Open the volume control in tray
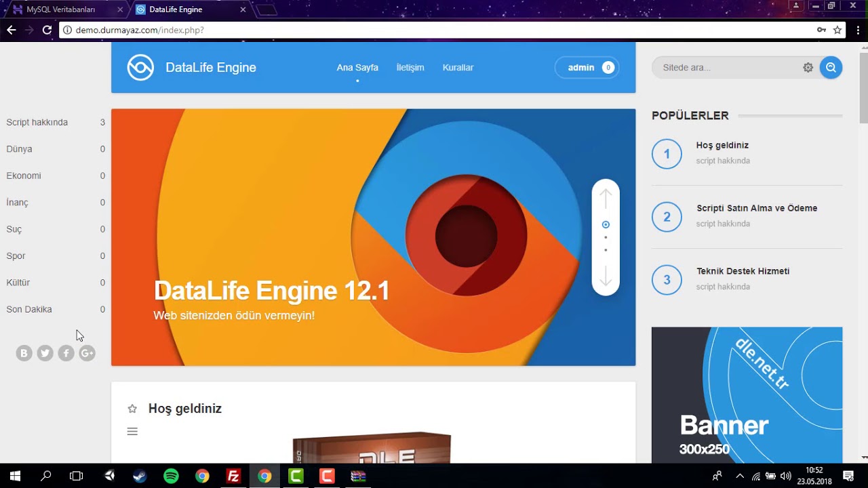 click(786, 476)
